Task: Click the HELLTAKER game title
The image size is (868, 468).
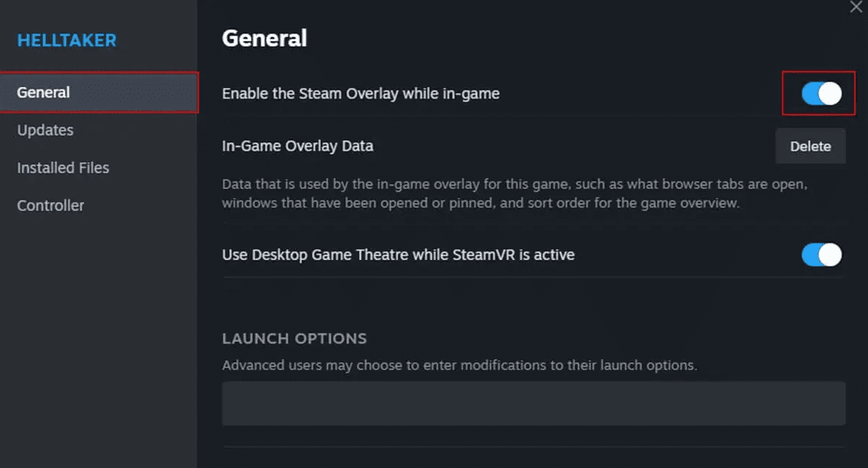Action: (x=66, y=40)
